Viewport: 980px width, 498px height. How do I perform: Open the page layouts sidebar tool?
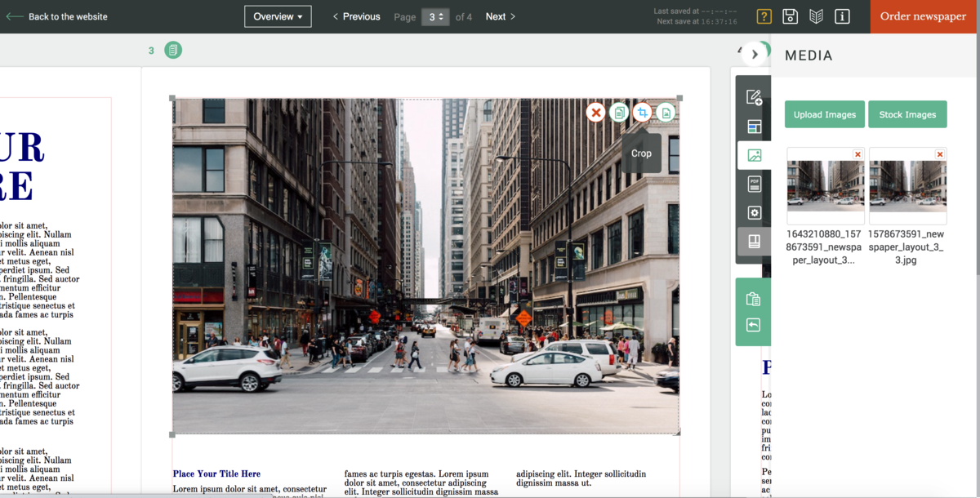pos(754,127)
